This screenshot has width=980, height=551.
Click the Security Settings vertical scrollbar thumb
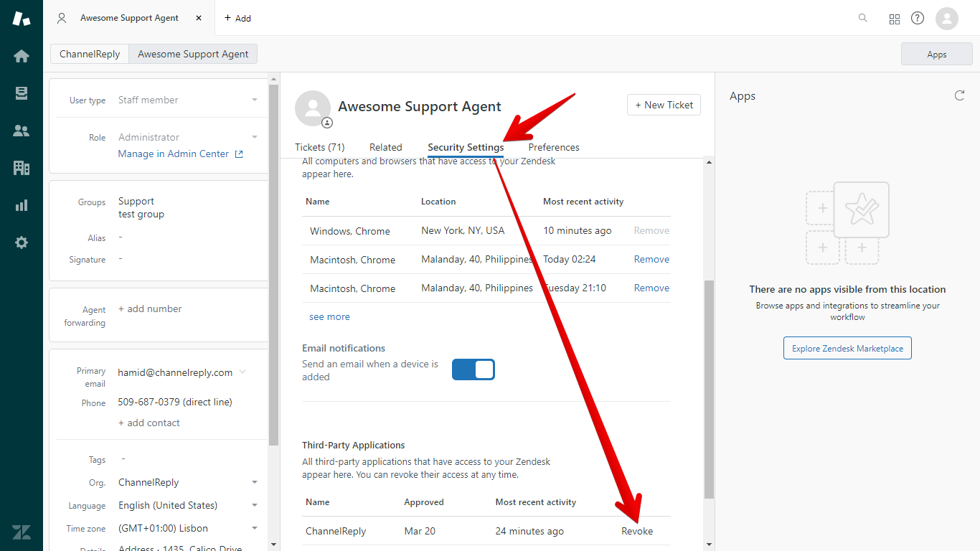point(710,389)
